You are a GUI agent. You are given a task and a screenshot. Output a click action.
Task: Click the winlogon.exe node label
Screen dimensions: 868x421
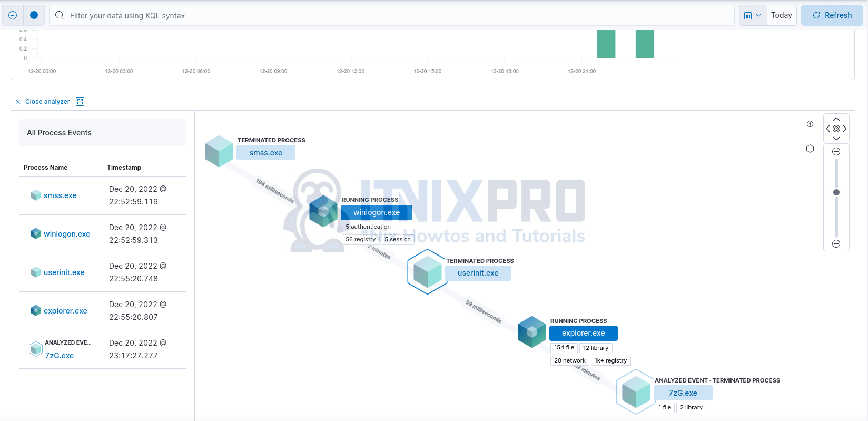click(x=376, y=212)
